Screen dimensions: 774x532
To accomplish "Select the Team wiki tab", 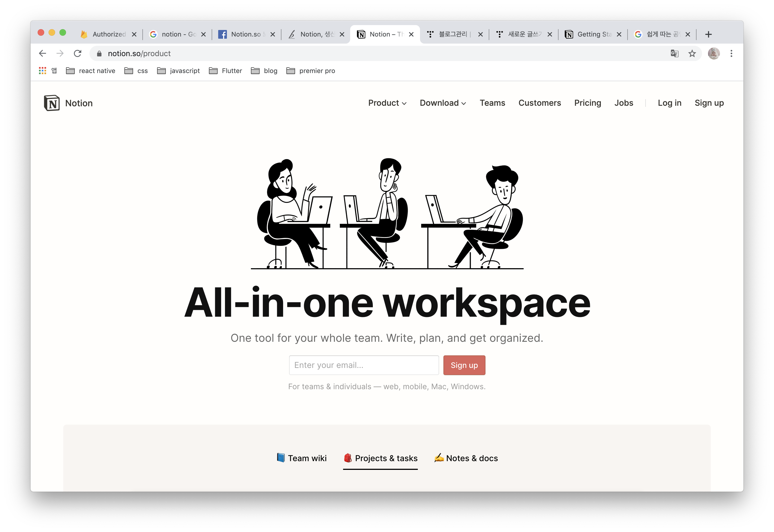I will [x=301, y=458].
